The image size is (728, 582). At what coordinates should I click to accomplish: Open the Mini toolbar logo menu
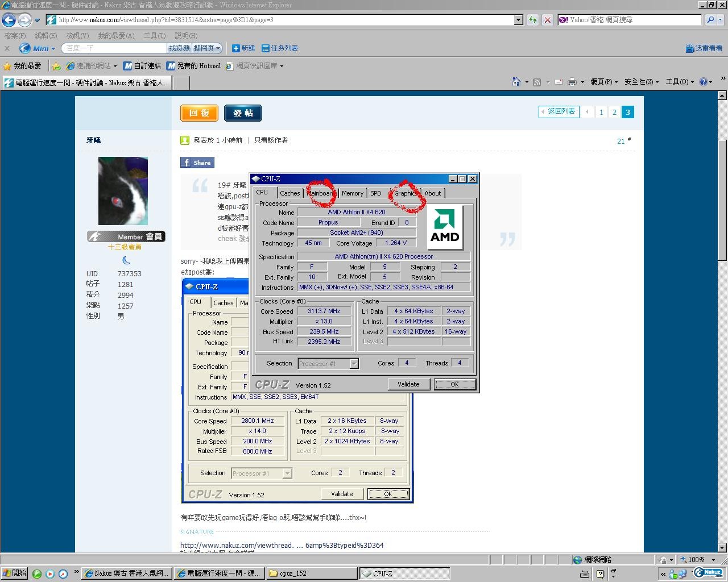pos(38,48)
